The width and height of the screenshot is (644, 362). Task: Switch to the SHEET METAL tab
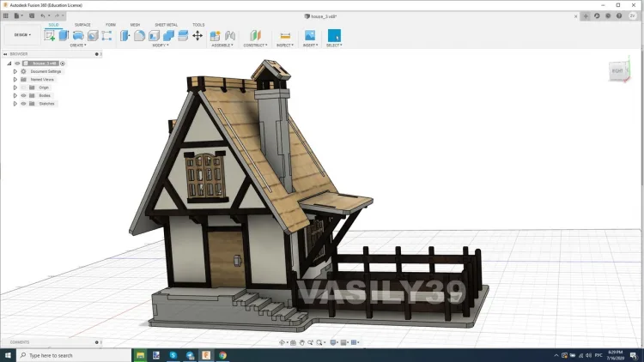point(166,25)
